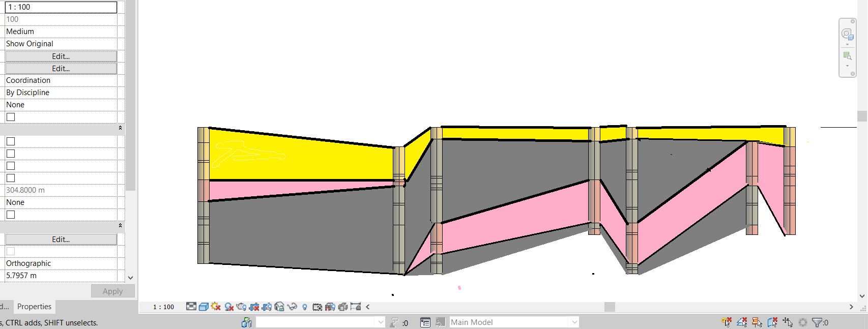Open the Show Rendering Dialog teapot icon

[x=242, y=307]
